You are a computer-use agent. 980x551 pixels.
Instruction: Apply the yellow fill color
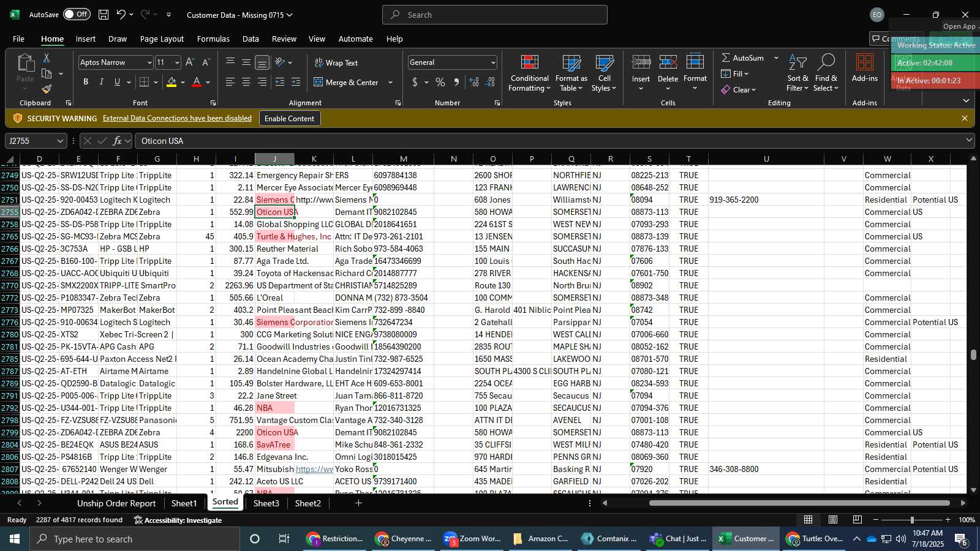pos(171,82)
